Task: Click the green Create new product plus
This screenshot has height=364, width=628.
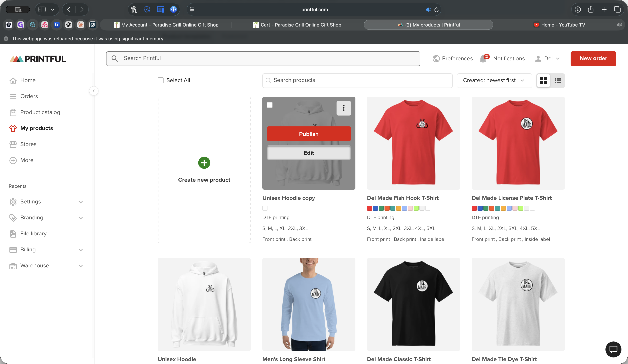Action: tap(204, 163)
